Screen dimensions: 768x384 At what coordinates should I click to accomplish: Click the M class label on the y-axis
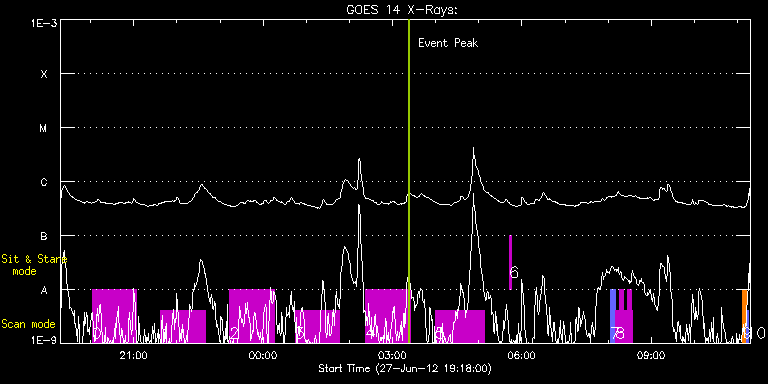tap(44, 128)
